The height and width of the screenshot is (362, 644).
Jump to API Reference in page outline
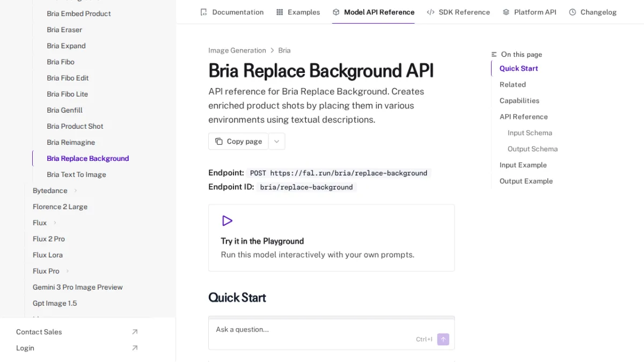click(524, 117)
